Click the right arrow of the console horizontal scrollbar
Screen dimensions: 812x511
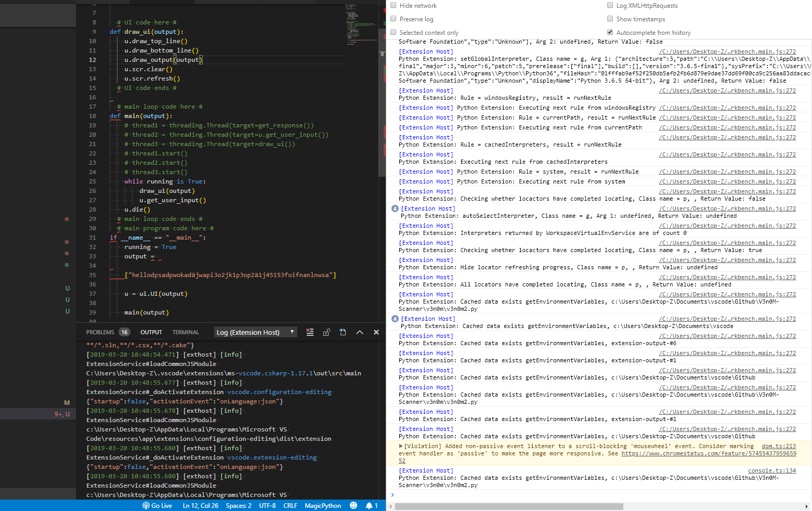[807, 506]
